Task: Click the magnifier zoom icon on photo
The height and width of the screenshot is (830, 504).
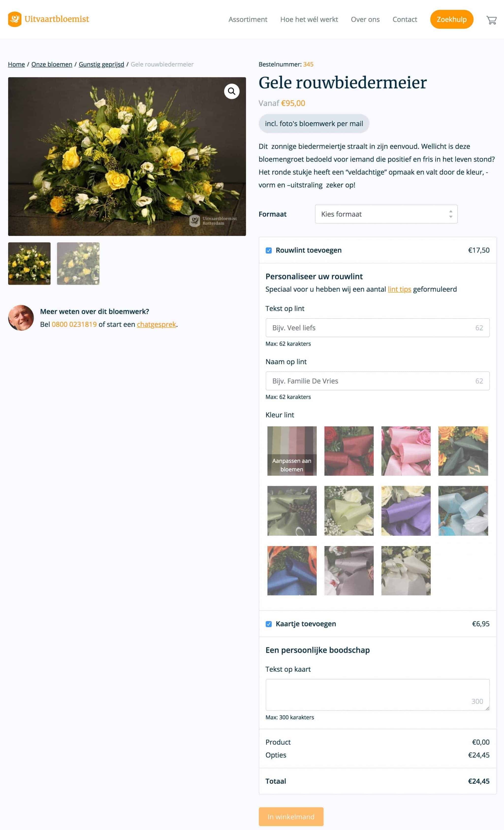Action: 232,91
